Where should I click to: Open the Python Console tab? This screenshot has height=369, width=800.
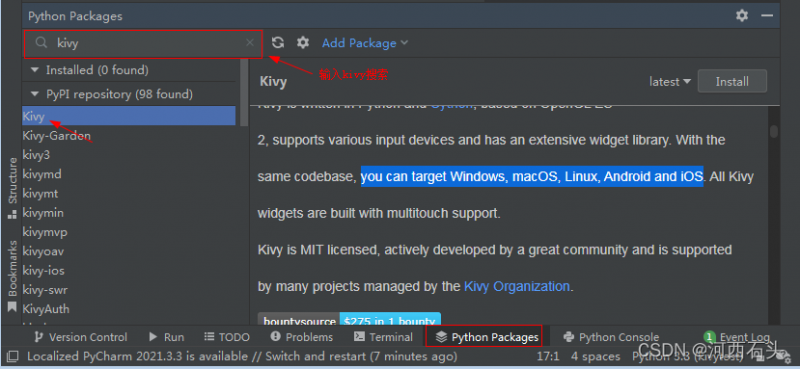click(x=611, y=337)
